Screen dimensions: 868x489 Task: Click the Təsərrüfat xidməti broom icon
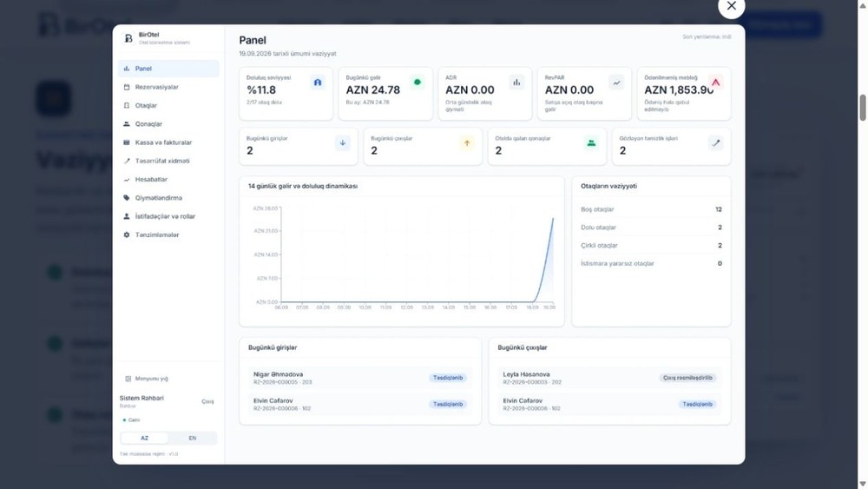127,161
